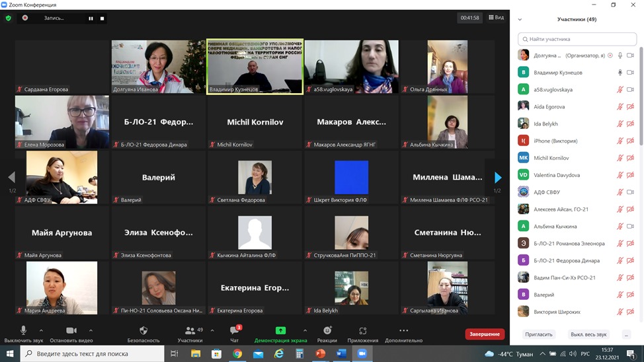Click the Zoom taskbar icon
The image size is (644, 362).
click(x=362, y=353)
